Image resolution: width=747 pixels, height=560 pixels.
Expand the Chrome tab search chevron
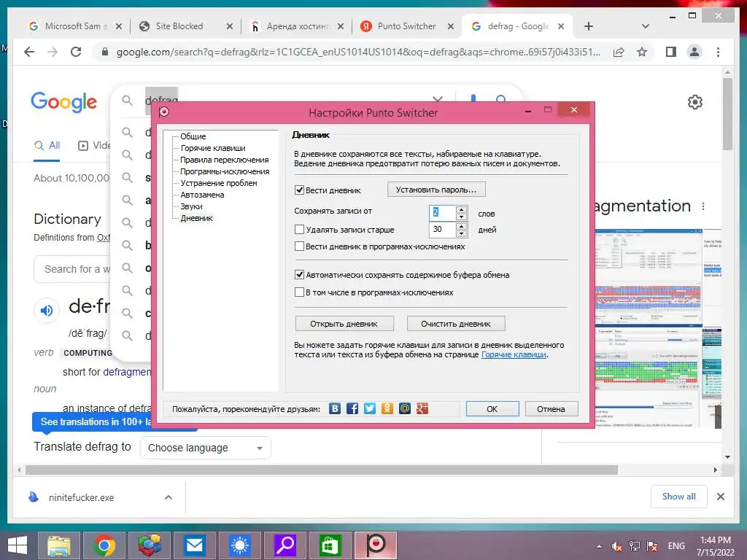646,26
